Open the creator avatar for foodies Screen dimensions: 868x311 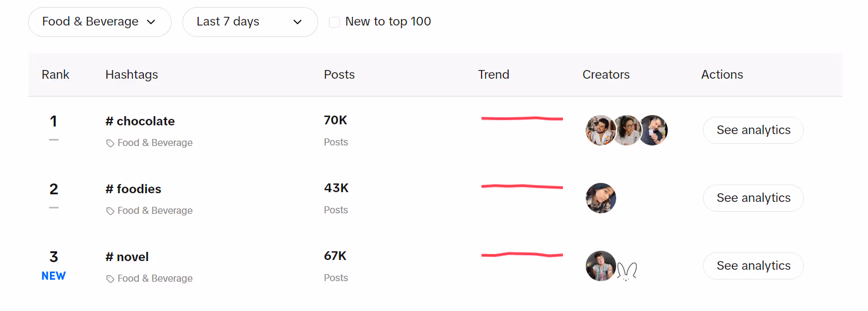(601, 198)
